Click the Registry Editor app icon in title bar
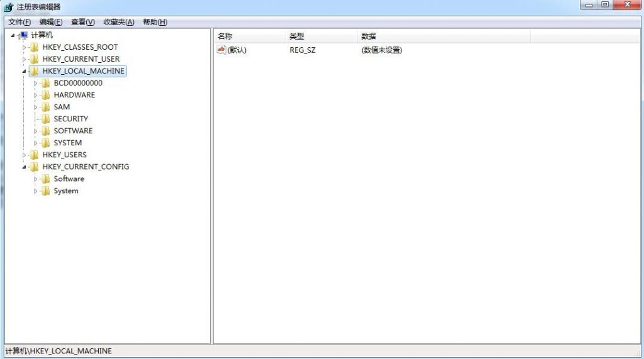The image size is (644, 359). click(x=9, y=7)
